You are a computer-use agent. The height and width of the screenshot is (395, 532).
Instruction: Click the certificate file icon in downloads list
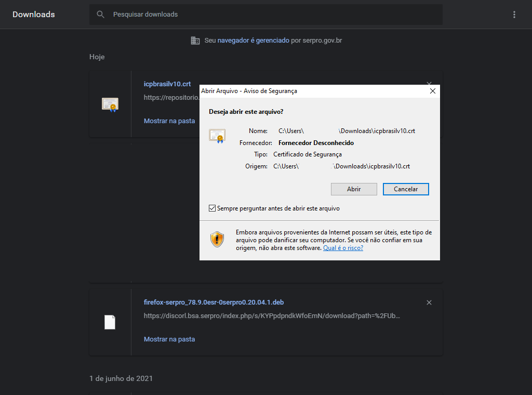coord(110,104)
